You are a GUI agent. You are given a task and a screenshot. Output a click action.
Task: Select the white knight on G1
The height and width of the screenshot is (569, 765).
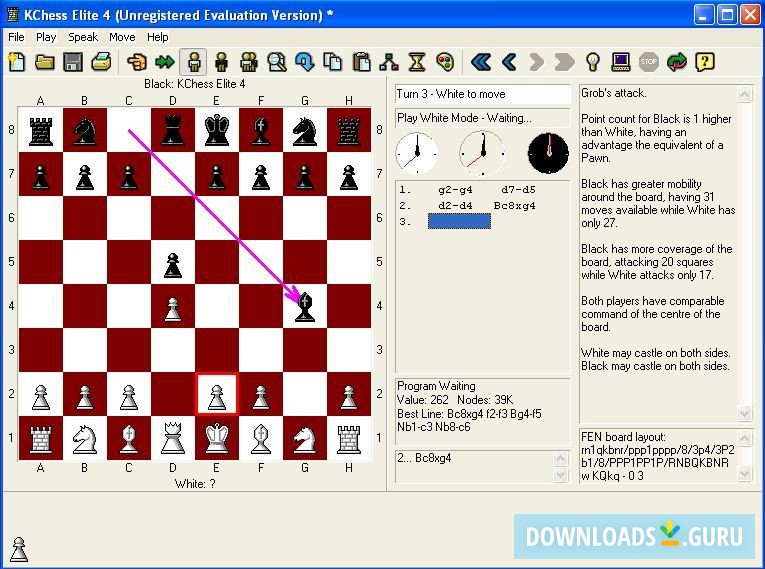(305, 438)
